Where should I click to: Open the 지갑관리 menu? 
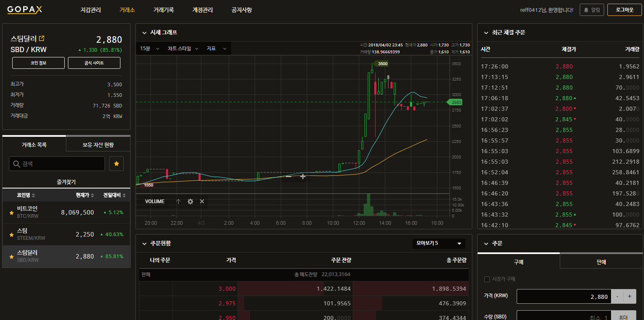90,10
